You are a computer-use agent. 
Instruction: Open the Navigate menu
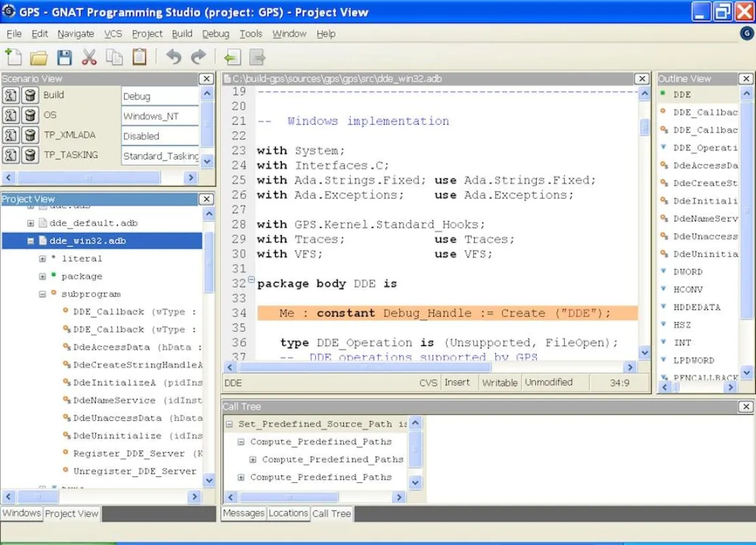click(76, 34)
